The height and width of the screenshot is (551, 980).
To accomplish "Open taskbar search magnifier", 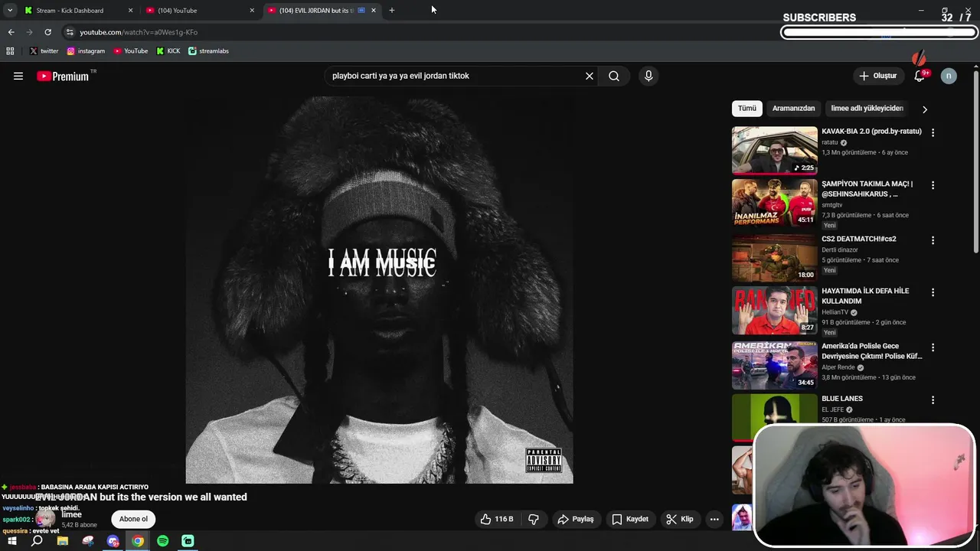I will pyautogui.click(x=37, y=541).
